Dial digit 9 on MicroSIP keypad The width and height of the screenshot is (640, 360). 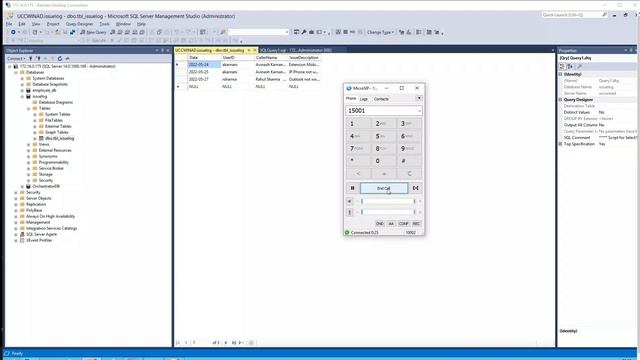coord(409,149)
